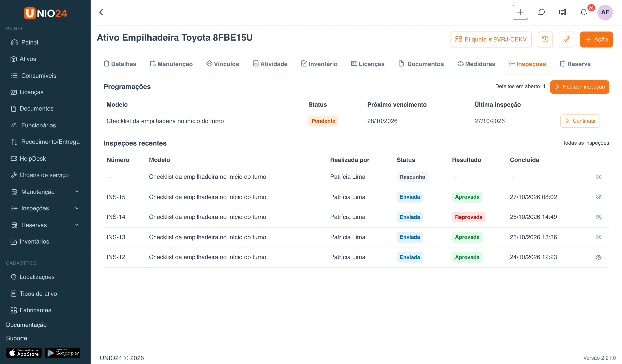Switch to the Medidores tab
Image resolution: width=622 pixels, height=364 pixels.
[x=476, y=64]
